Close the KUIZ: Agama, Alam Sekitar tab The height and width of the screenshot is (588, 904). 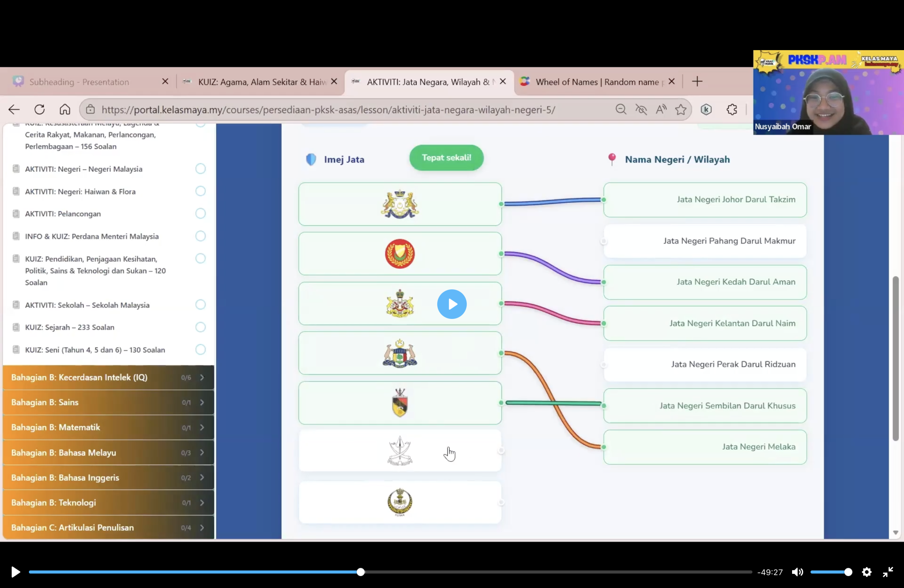(x=334, y=82)
